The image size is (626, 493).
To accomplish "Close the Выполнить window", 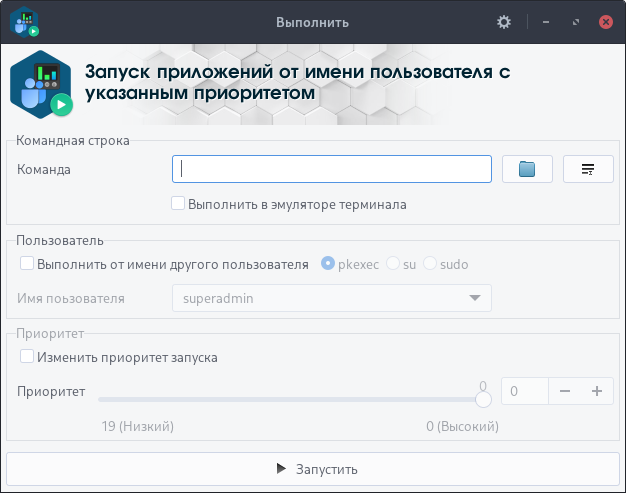I will coord(606,21).
